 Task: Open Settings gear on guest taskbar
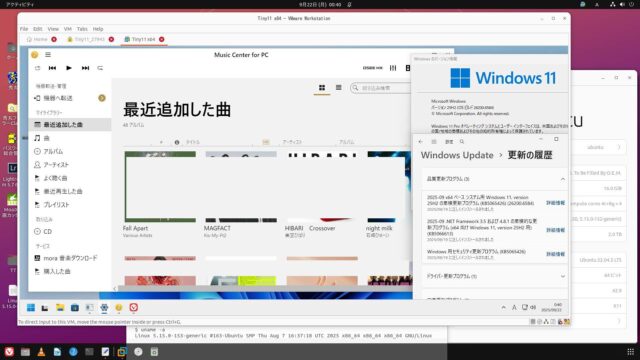104,308
